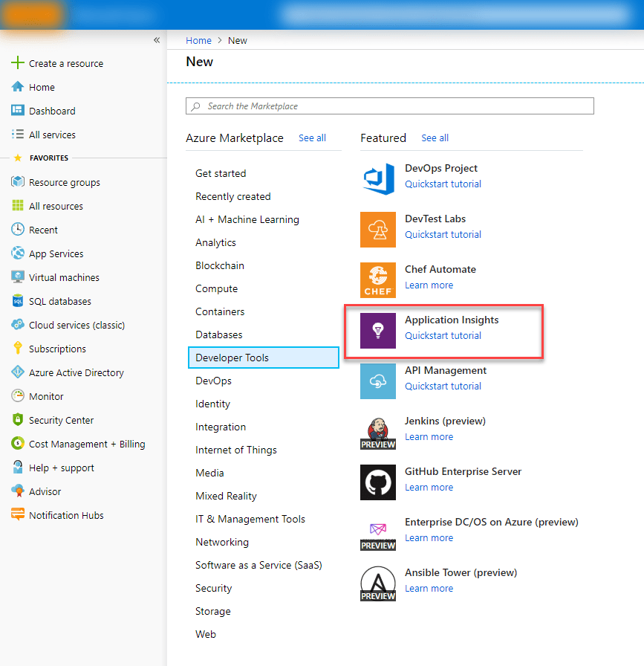Viewport: 644px width, 666px height.
Task: Click the App Services globe icon
Action: pyautogui.click(x=17, y=253)
